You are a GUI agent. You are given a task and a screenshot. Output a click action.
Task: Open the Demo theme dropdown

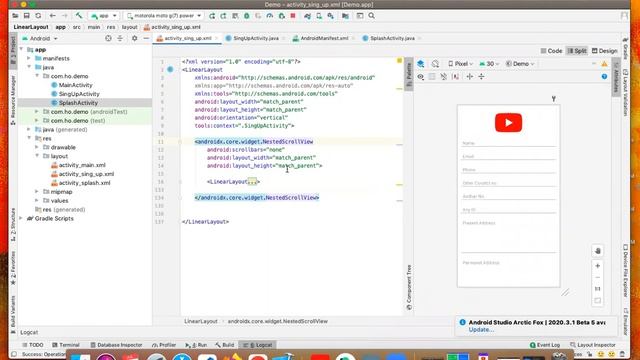[520, 64]
